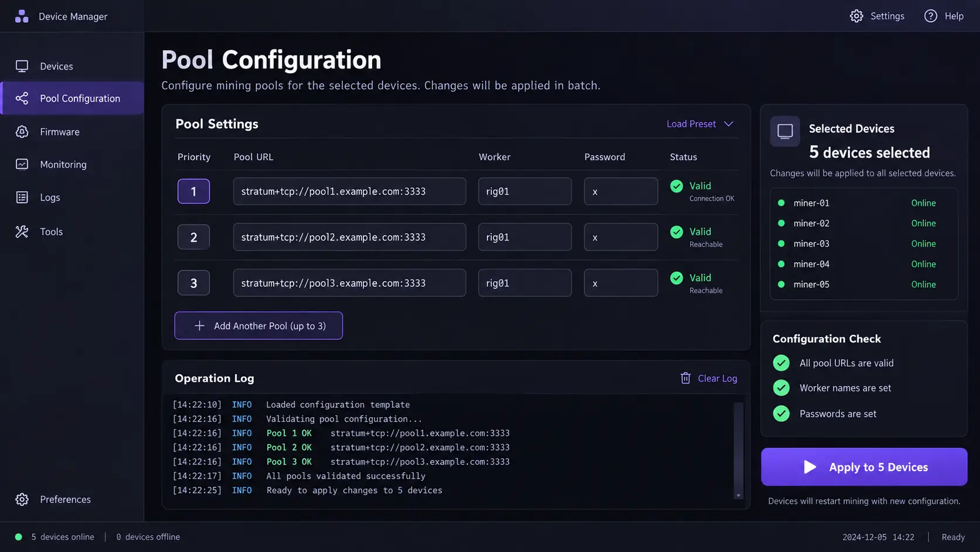Click pool1.example.com URL input field
The width and height of the screenshot is (980, 552).
(349, 191)
